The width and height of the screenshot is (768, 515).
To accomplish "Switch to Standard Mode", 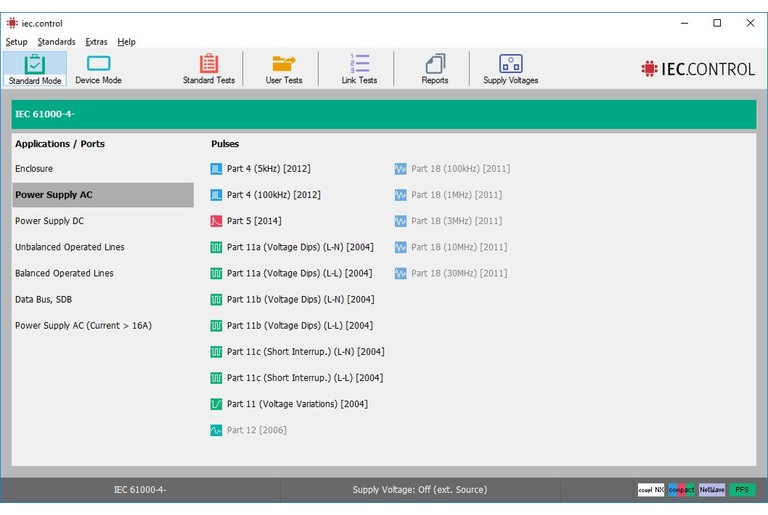I will coord(34,69).
